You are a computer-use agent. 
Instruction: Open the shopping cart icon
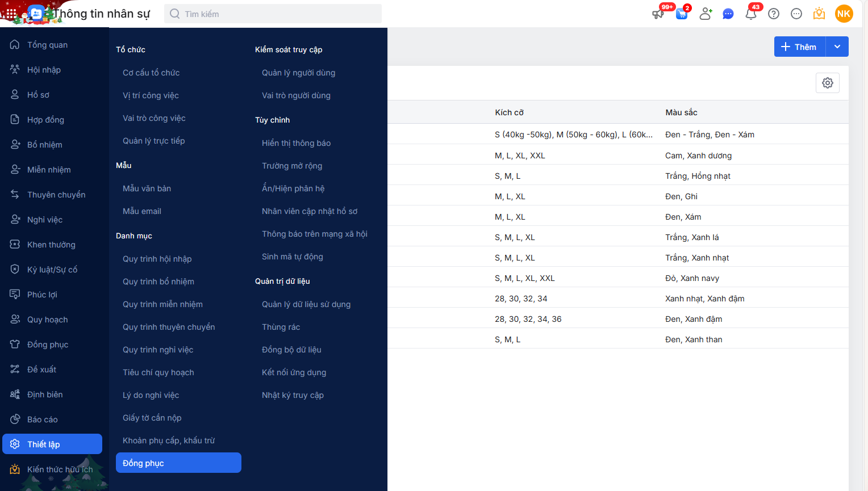click(682, 14)
